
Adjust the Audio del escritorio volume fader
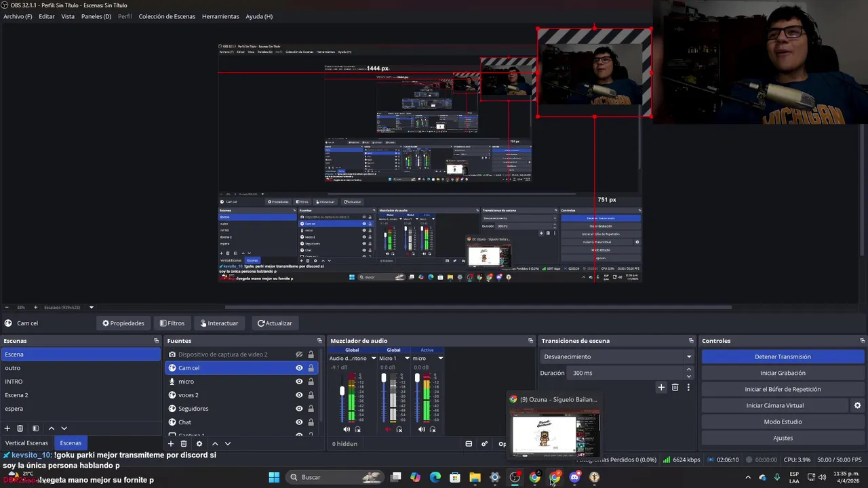coord(342,390)
